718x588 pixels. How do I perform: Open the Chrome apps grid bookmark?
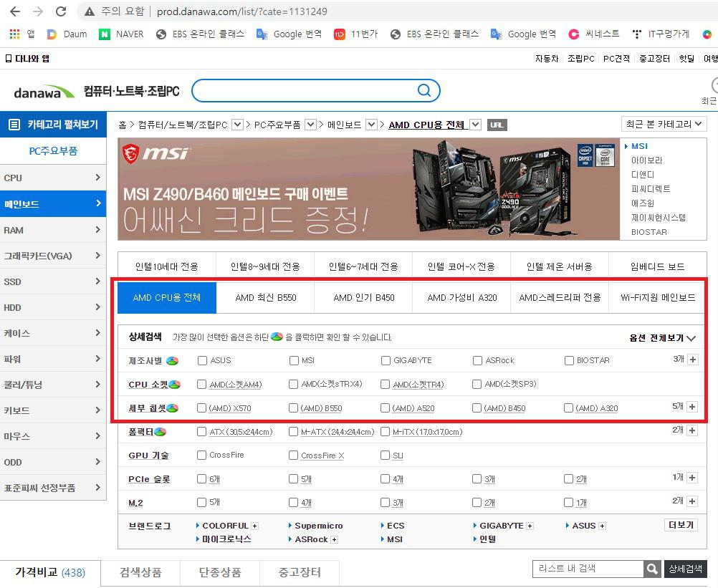click(14, 34)
